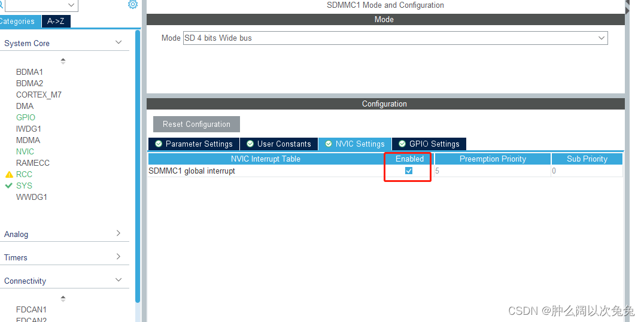Screen dimensions: 644x322
Task: Switch to the A->Z tab
Action: tap(56, 22)
